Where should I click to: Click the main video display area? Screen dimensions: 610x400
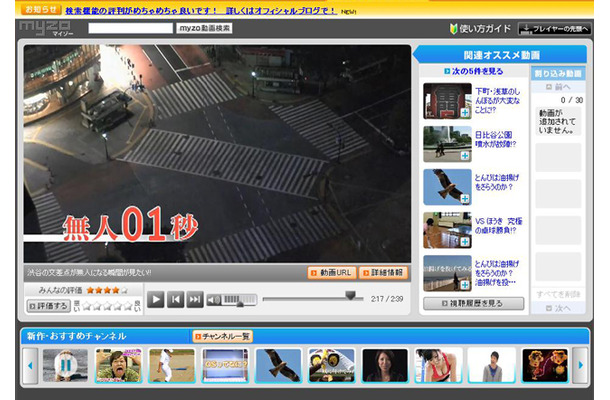217,153
